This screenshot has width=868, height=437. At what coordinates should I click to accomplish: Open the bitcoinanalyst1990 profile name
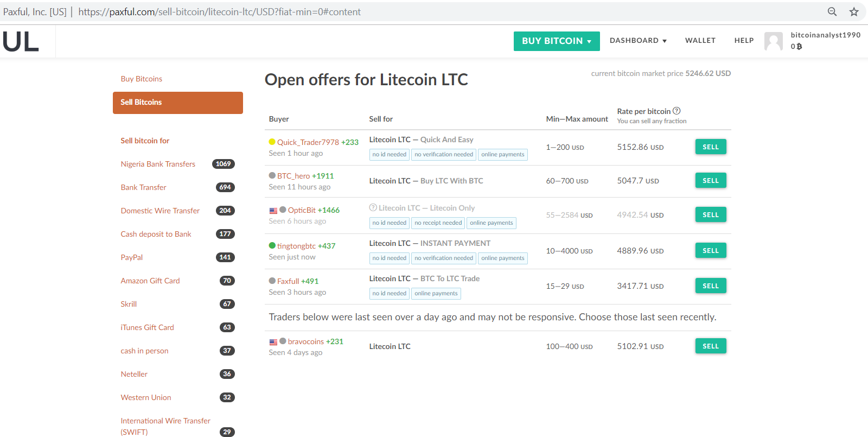tap(826, 35)
